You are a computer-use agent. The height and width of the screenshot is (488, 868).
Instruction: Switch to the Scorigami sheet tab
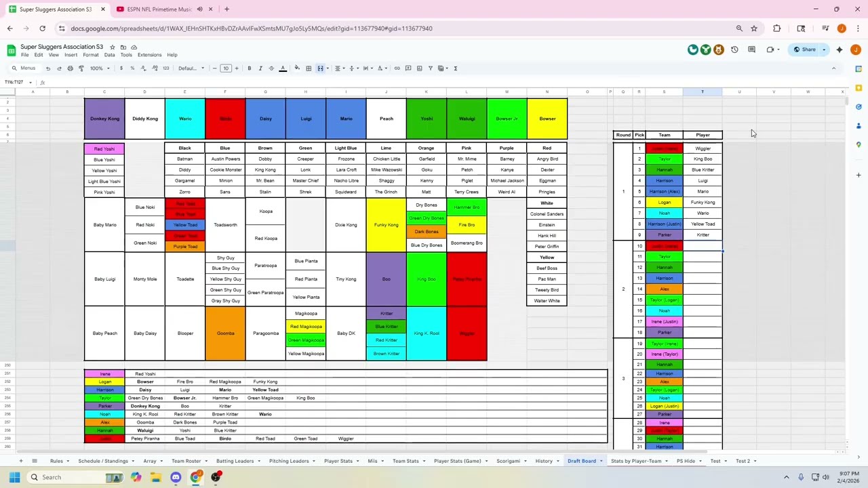[508, 461]
